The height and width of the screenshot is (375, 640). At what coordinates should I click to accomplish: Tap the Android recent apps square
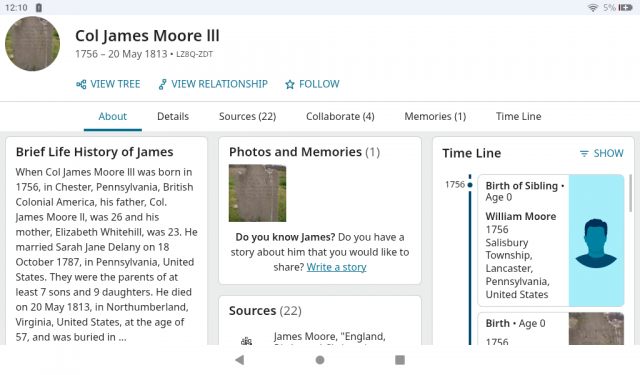pyautogui.click(x=400, y=359)
